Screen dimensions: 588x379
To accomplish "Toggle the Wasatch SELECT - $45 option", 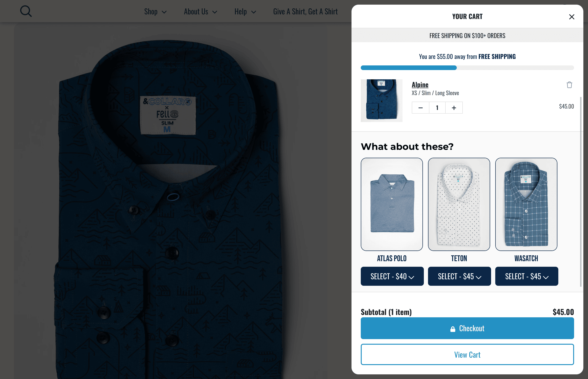I will click(x=526, y=276).
